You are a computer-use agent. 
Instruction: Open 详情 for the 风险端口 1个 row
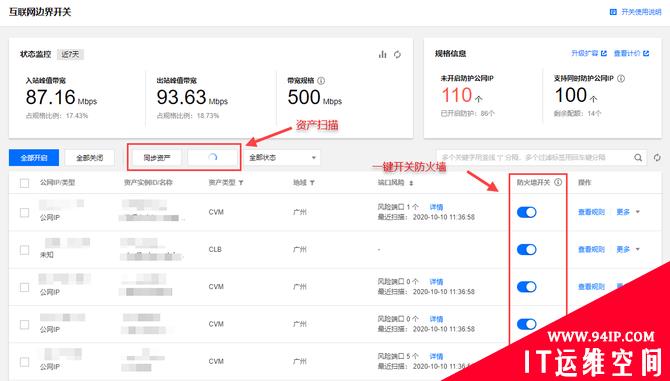click(436, 207)
